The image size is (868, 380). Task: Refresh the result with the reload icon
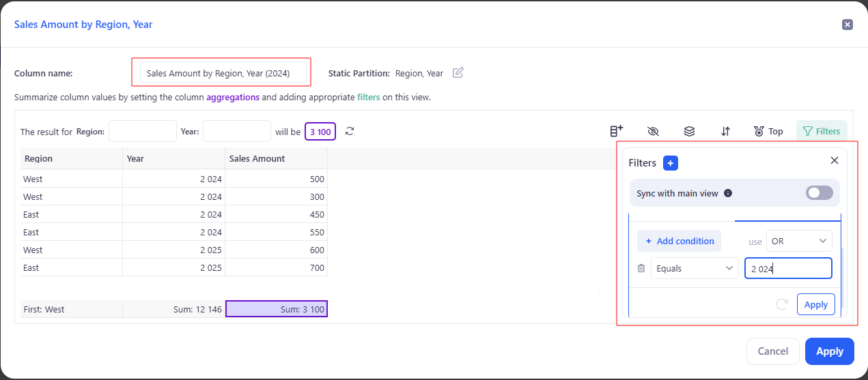[350, 131]
